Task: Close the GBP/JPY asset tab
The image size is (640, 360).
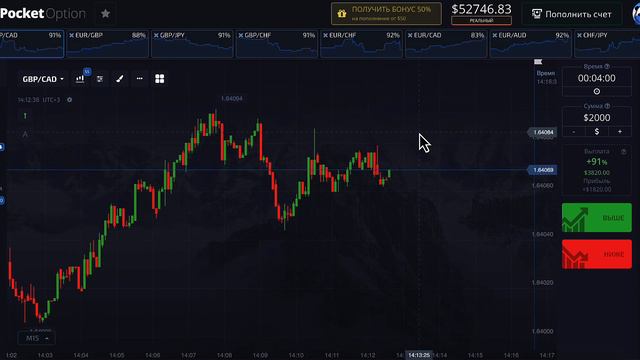Action: (156, 36)
